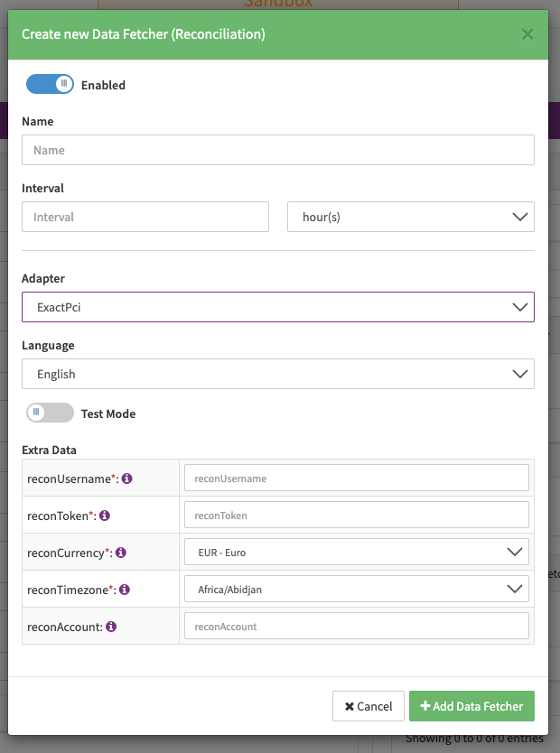The image size is (560, 753).
Task: Open reconCurrency dropdown showing EUR - Euro
Action: coord(356,552)
